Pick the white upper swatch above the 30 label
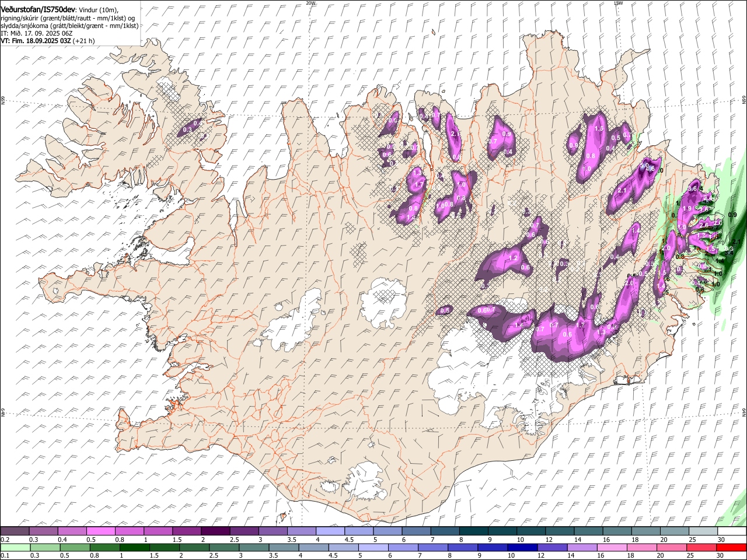Screen dimensions: 747x560 point(732,531)
